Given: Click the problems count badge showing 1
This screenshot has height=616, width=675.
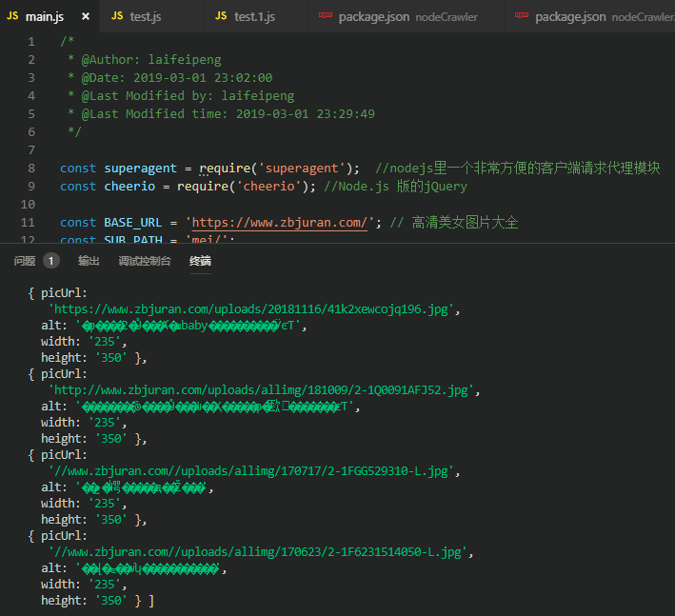Looking at the screenshot, I should tap(50, 261).
